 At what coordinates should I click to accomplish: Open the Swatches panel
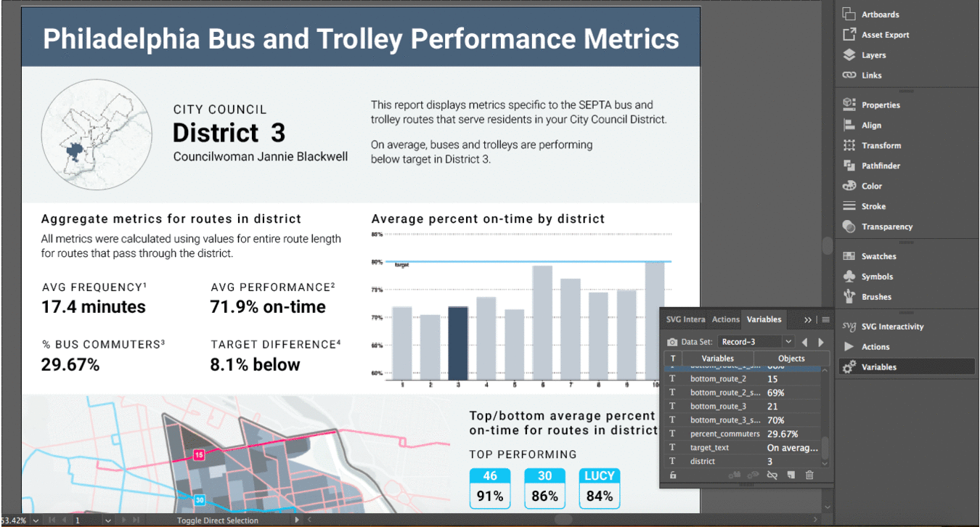pos(878,256)
